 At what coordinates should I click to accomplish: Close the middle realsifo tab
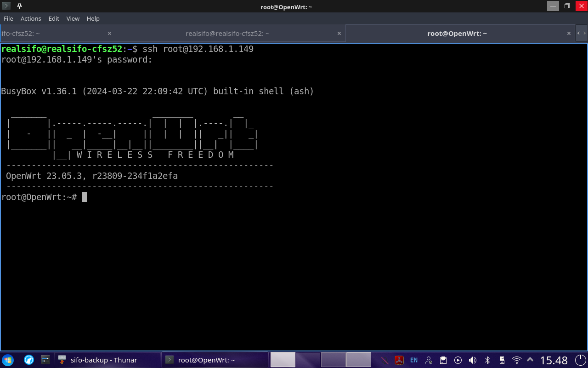coord(339,34)
